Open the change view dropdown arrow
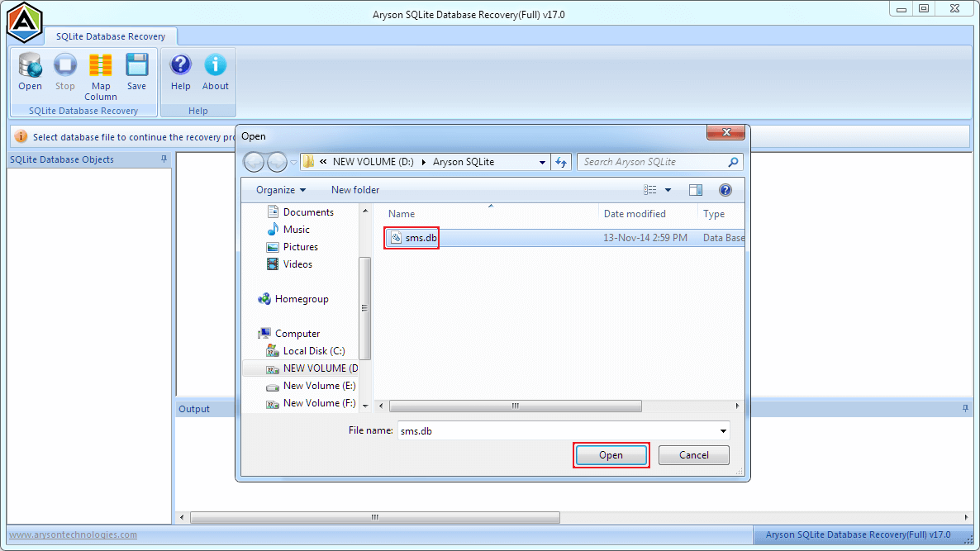Image resolution: width=980 pixels, height=551 pixels. (666, 189)
